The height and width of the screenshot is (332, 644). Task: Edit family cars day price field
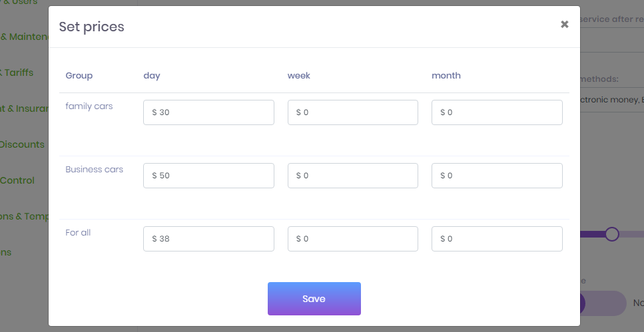coord(208,112)
